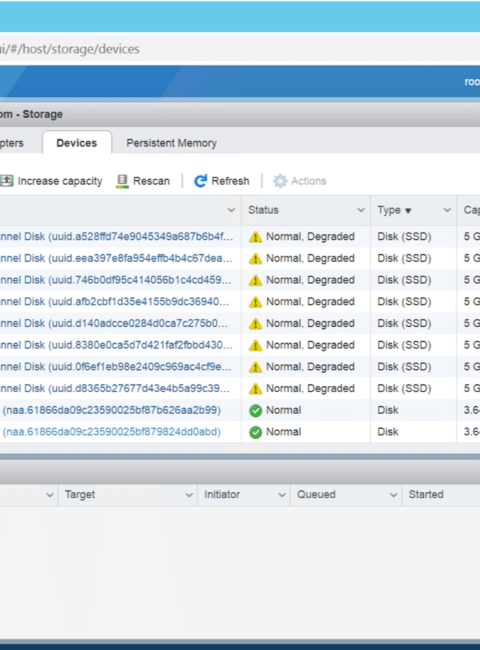Viewport: 480px width, 650px height.
Task: Click the Storage panel title text
Action: tap(32, 114)
